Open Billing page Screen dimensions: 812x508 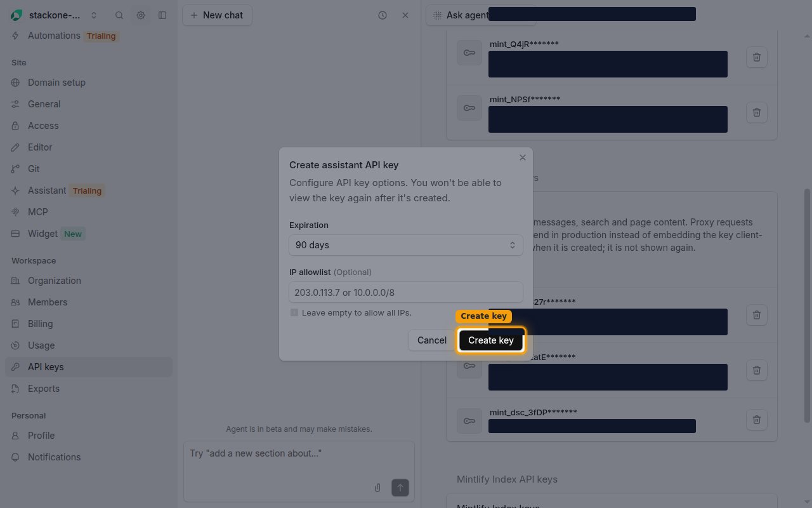tap(89, 324)
